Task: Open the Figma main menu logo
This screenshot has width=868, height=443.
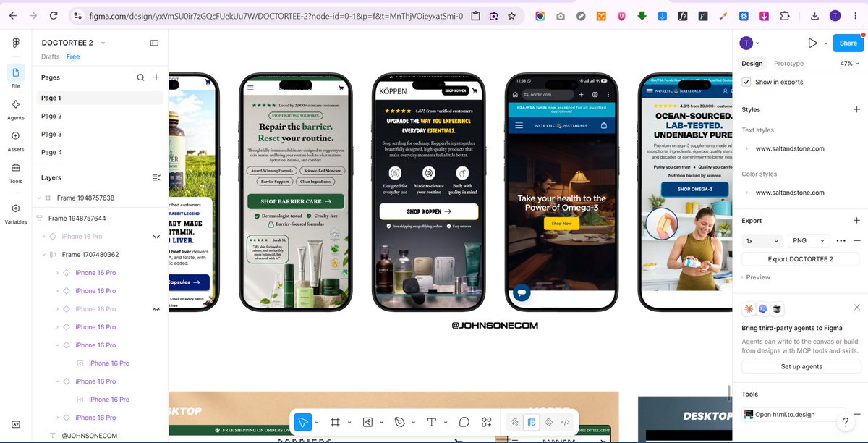Action: coord(16,43)
